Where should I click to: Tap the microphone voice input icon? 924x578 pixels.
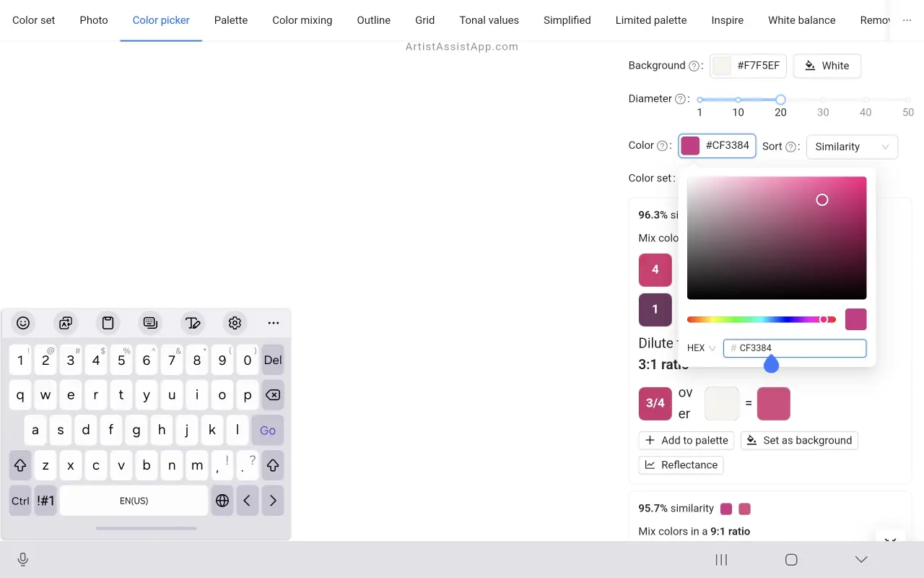pos(23,559)
